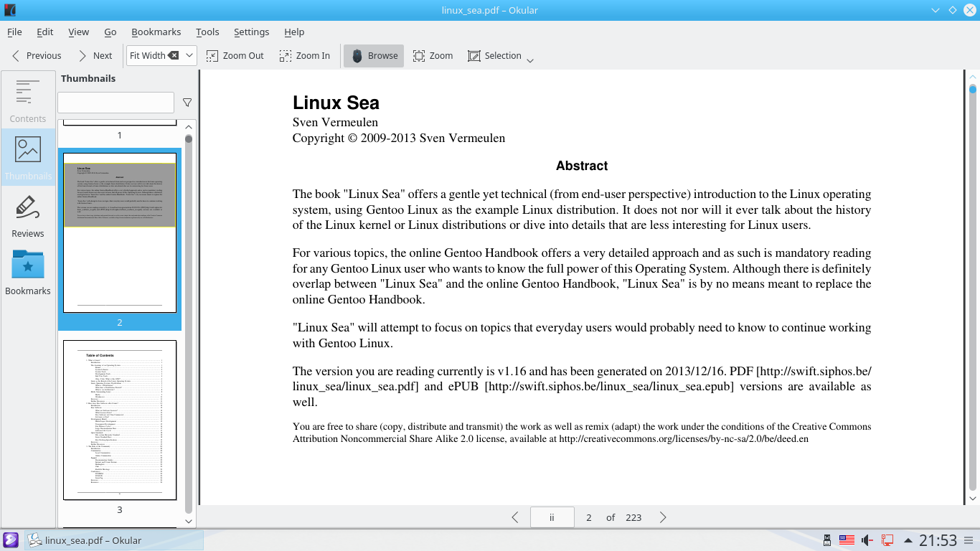
Task: Open the View menu
Action: pos(79,32)
